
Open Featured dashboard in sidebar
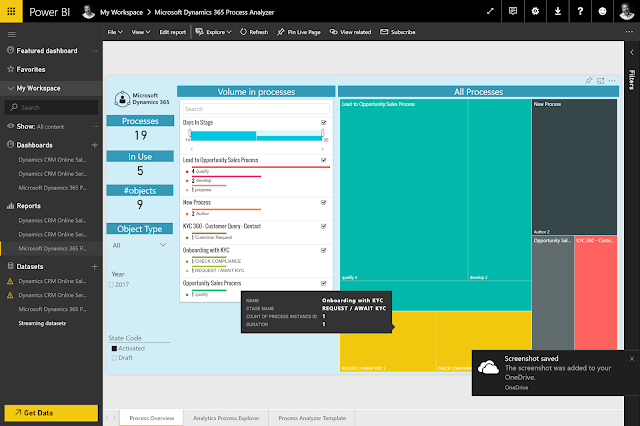point(47,51)
